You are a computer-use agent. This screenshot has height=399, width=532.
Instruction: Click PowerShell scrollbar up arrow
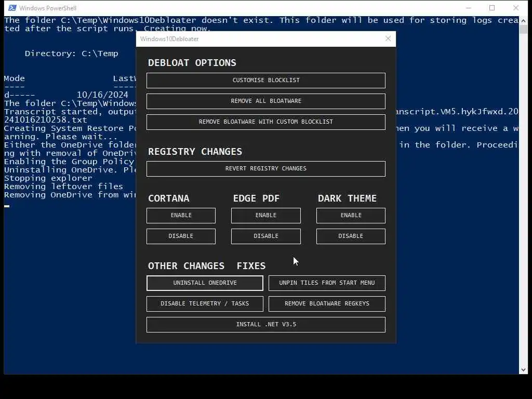coord(523,21)
